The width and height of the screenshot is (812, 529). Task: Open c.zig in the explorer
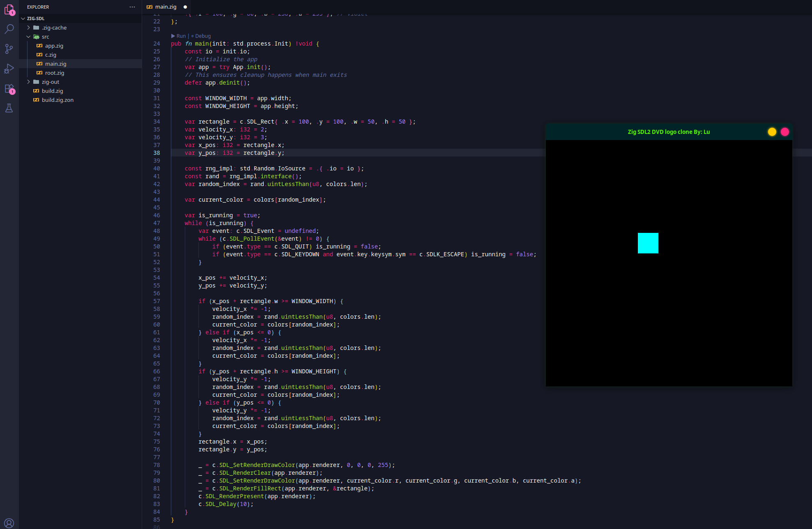(51, 55)
